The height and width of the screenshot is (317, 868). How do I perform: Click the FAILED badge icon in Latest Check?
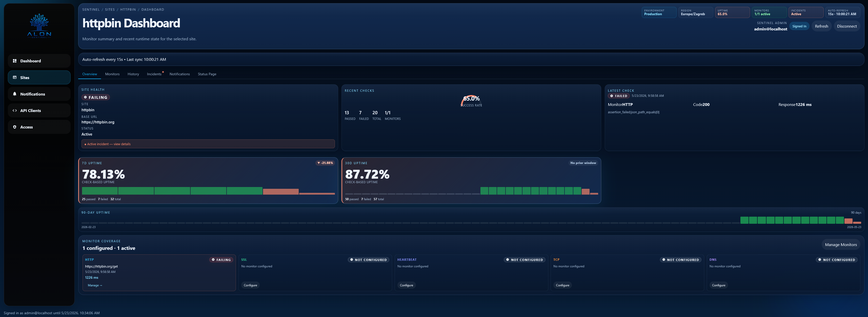(612, 96)
